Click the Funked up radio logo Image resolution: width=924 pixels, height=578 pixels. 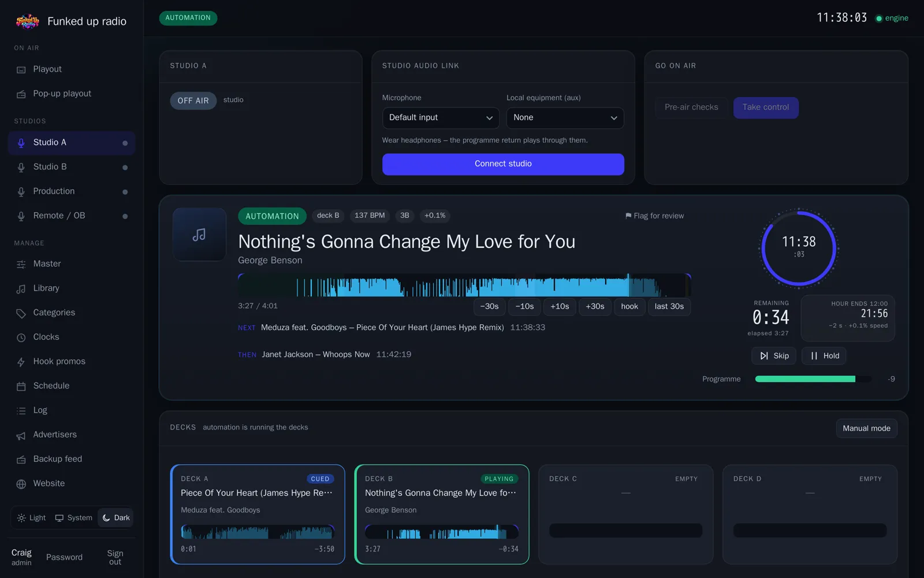point(27,21)
